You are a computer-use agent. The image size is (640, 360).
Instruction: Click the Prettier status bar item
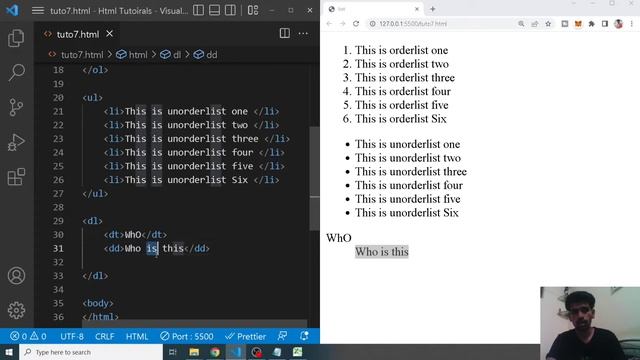point(245,336)
